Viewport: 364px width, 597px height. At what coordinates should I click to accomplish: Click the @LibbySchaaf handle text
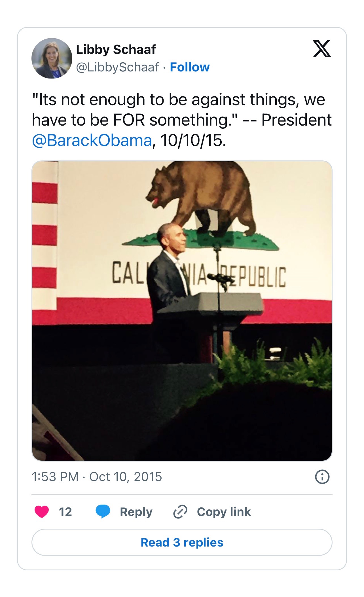(117, 67)
